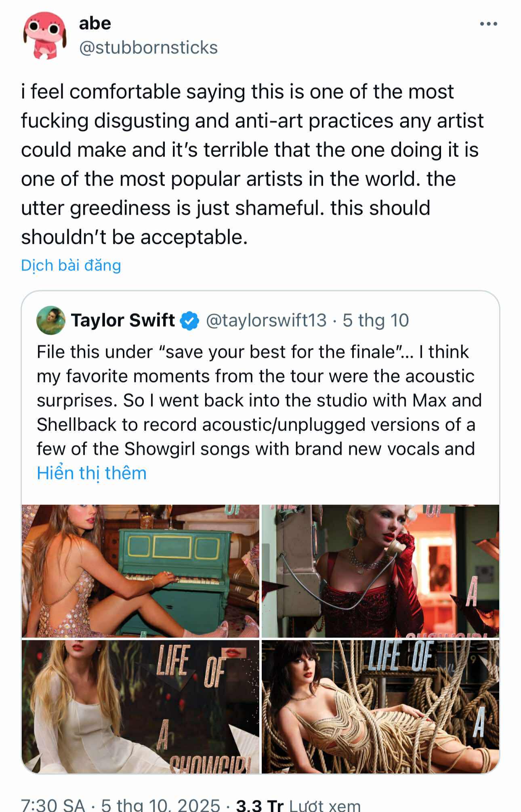Screen dimensions: 521x812
Task: Click Taylor Swift's small profile avatar
Action: tap(51, 321)
